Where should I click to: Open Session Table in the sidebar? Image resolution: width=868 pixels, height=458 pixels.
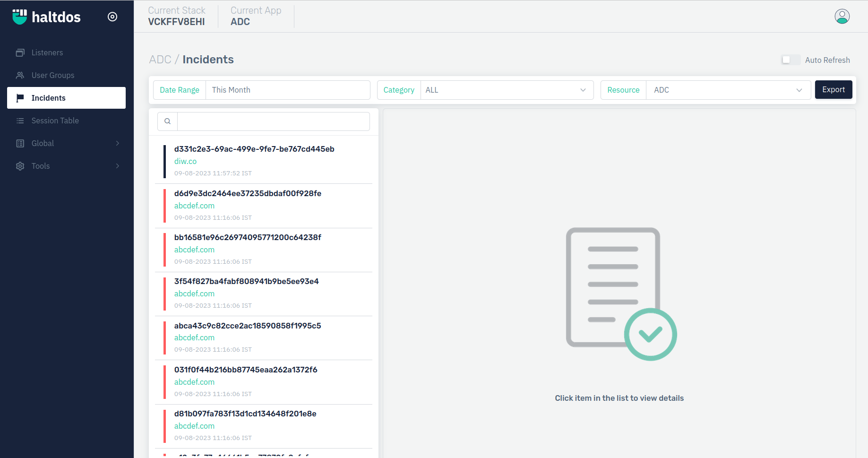point(66,121)
